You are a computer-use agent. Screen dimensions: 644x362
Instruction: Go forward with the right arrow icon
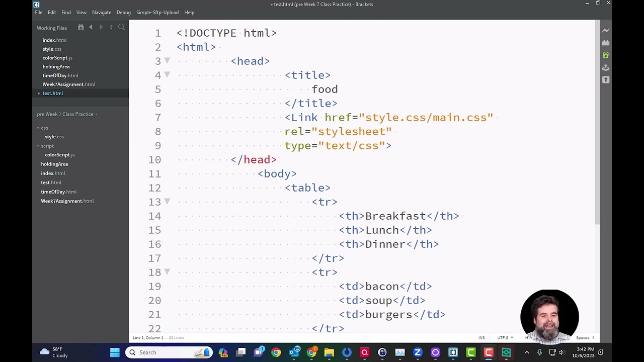[x=101, y=27]
